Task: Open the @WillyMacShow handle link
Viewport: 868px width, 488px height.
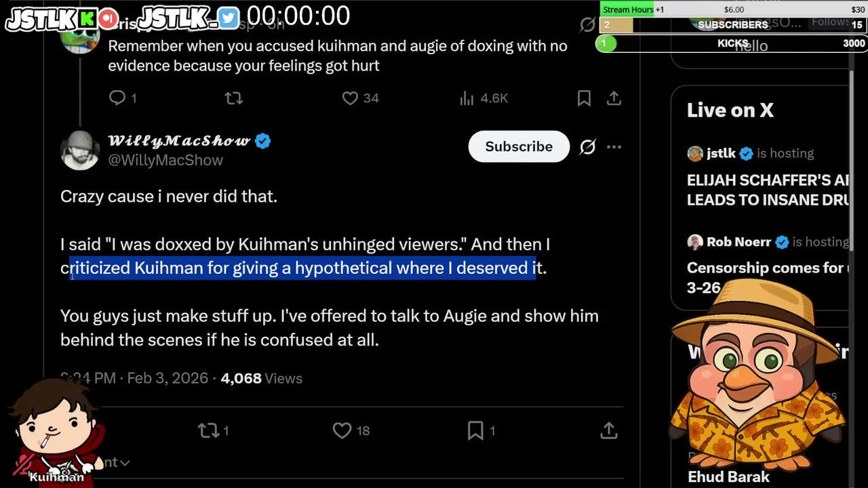Action: point(165,160)
